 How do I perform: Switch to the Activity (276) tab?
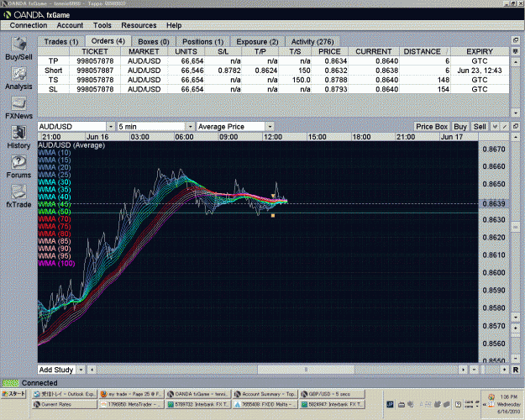pos(312,42)
